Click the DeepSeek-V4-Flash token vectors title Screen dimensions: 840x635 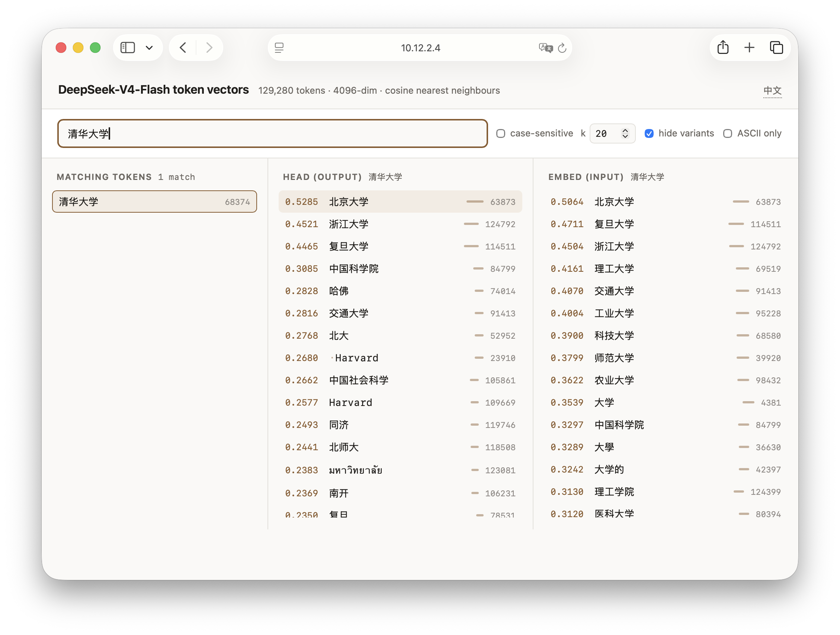153,90
